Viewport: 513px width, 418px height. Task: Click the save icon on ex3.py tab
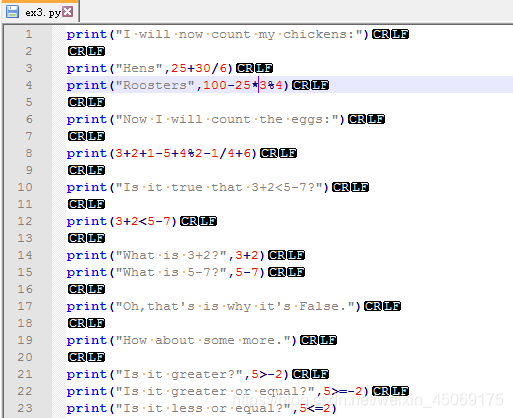pyautogui.click(x=12, y=12)
